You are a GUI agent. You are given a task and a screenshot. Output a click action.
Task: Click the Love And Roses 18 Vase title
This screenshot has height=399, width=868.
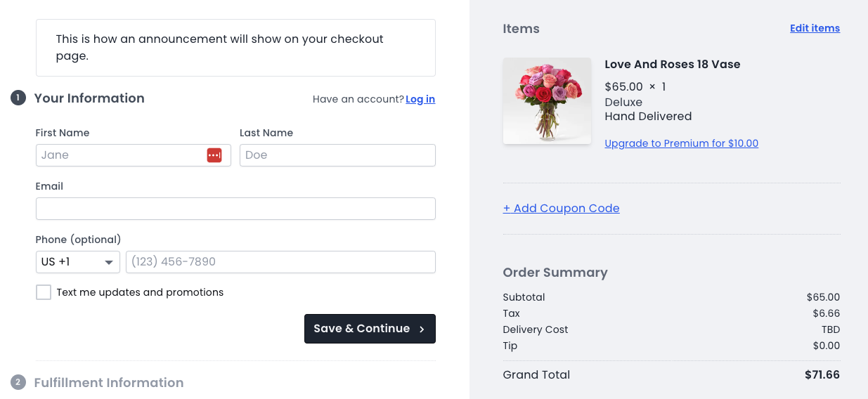(673, 65)
